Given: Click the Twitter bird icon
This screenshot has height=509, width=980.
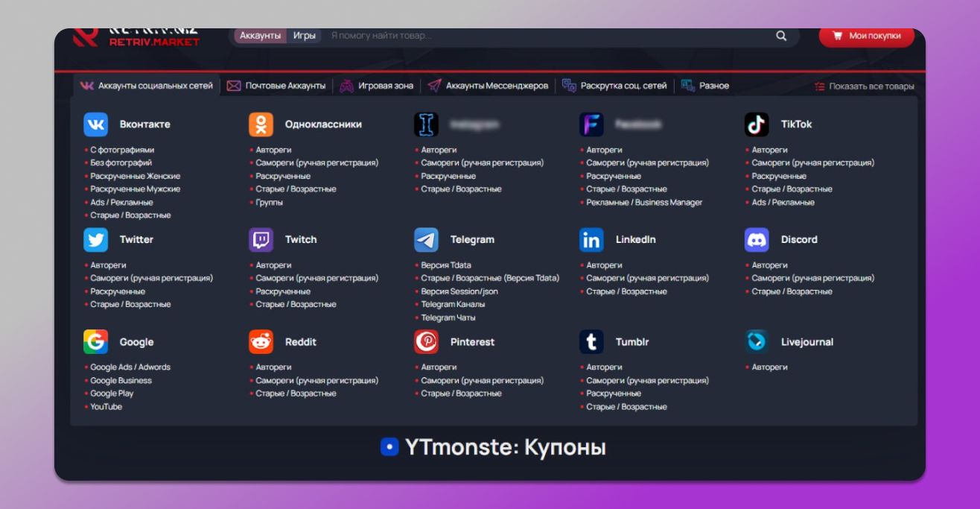Looking at the screenshot, I should click(95, 240).
